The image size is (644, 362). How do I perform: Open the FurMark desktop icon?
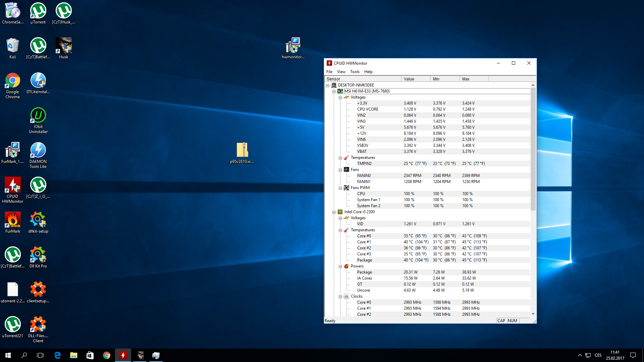(x=13, y=220)
